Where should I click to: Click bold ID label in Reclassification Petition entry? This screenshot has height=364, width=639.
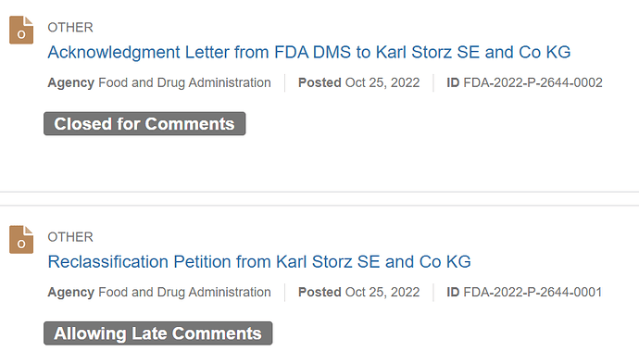[453, 293]
